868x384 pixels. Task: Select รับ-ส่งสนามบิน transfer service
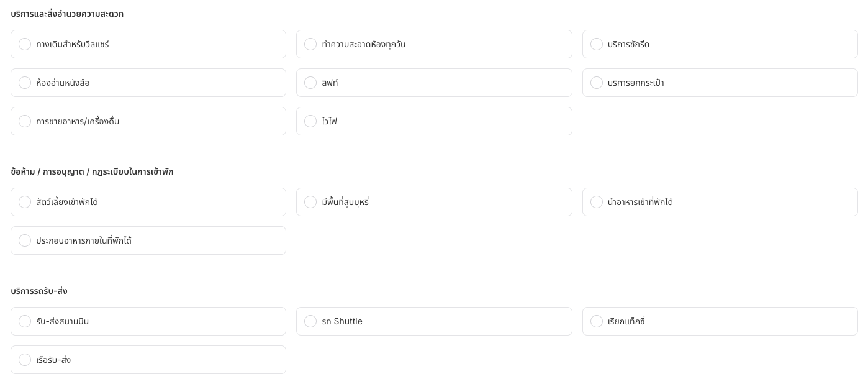(x=25, y=321)
